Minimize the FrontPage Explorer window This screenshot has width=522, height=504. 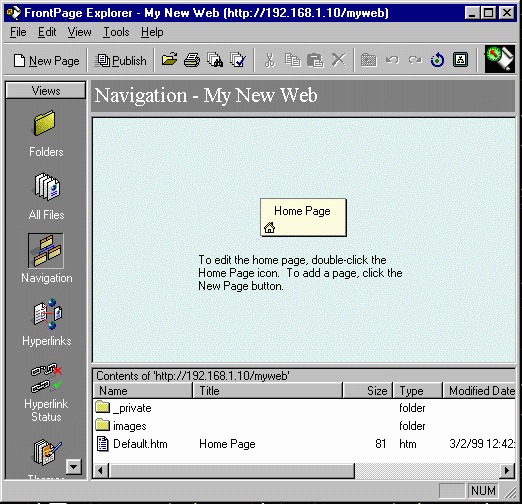472,13
